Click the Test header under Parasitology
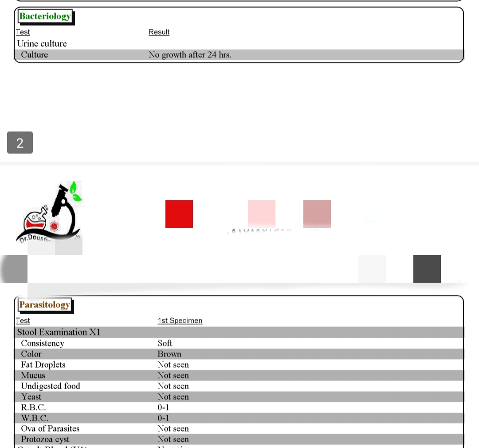The height and width of the screenshot is (448, 479). click(23, 320)
